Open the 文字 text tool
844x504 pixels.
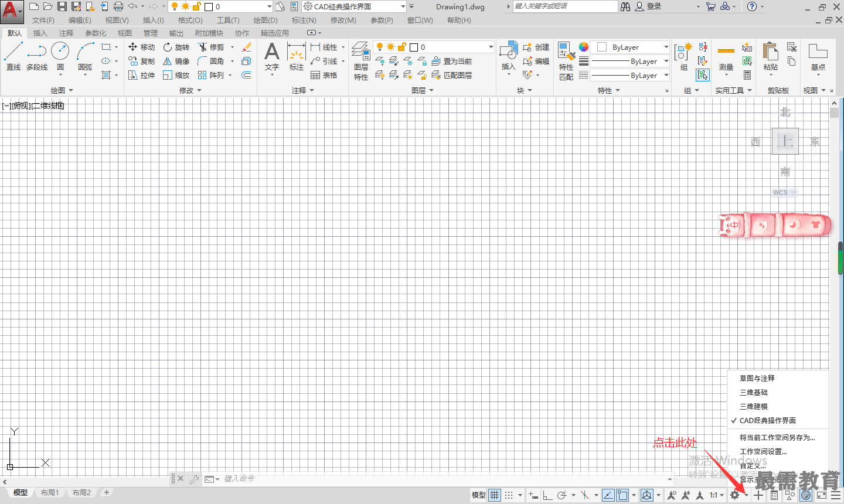pyautogui.click(x=272, y=56)
